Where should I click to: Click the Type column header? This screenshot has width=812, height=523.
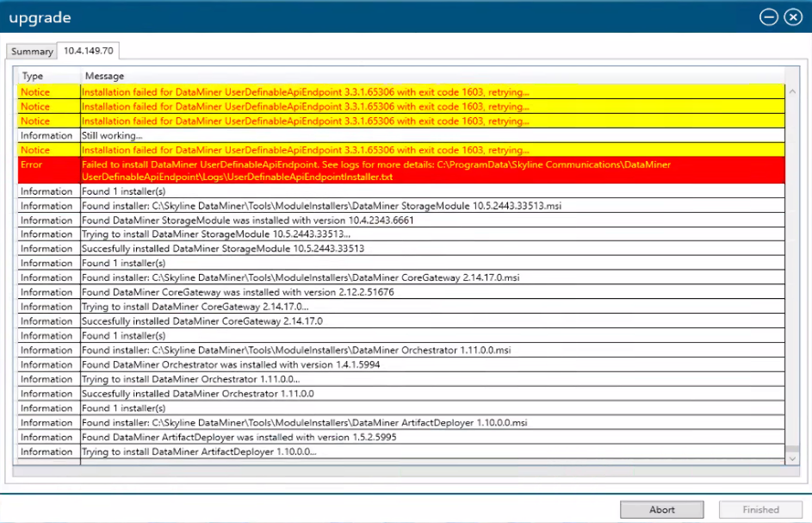(49, 76)
